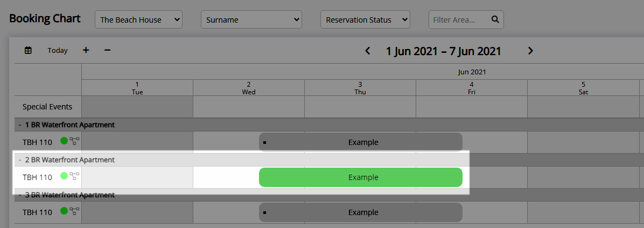Click green status dot under 1 BR Waterfront
This screenshot has height=228, width=644.
tap(64, 141)
